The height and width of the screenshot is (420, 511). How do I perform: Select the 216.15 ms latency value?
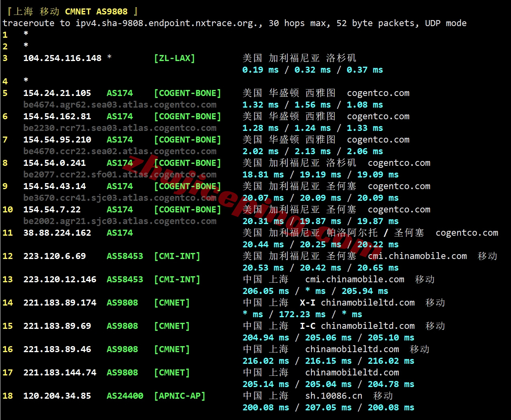click(328, 361)
